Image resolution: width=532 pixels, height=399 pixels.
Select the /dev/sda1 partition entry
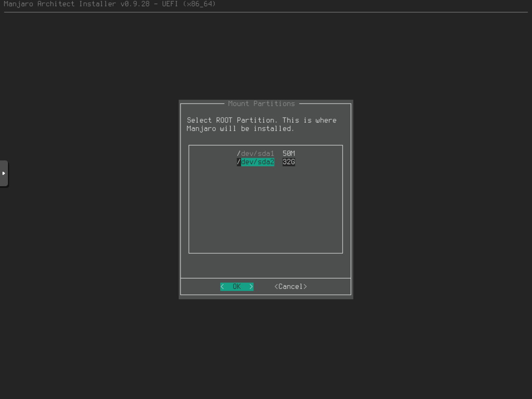pyautogui.click(x=256, y=153)
